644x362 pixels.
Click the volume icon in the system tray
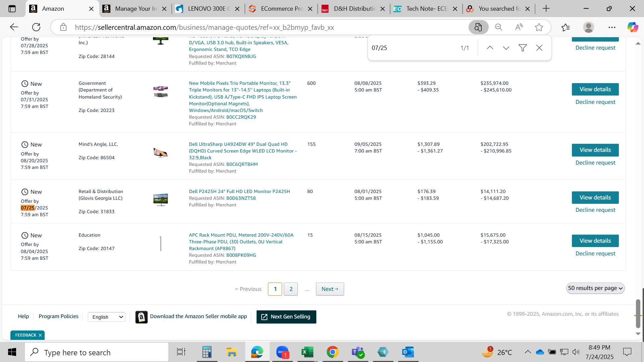click(x=576, y=352)
